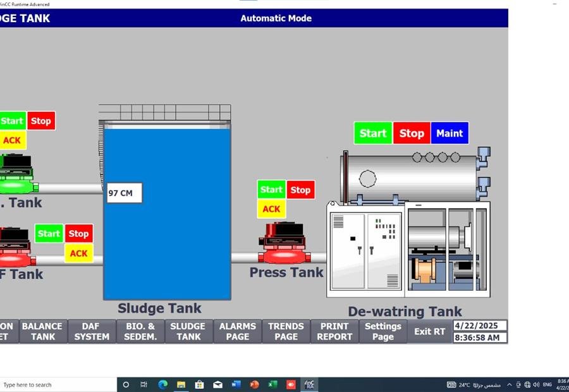Click ENG language indicator in tray

[x=548, y=384]
